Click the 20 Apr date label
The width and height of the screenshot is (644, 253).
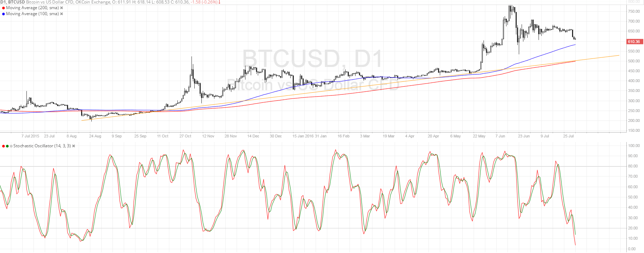click(433, 136)
